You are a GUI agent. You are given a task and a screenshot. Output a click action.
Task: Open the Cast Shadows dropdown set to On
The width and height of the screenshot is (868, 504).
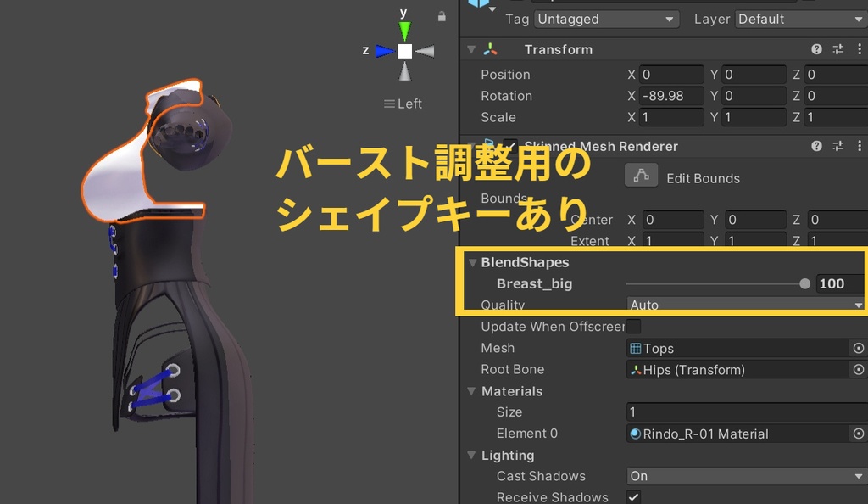[746, 476]
